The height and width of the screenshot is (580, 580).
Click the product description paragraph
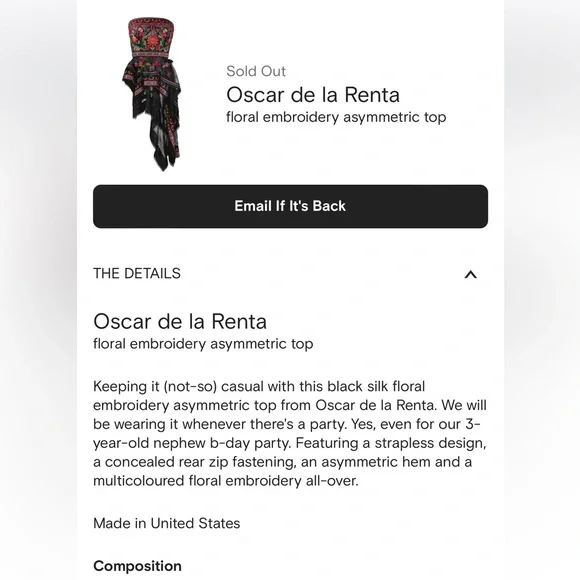tap(290, 434)
